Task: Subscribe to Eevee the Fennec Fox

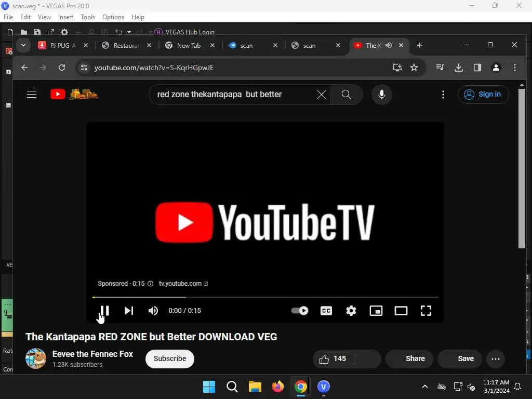Action: pyautogui.click(x=170, y=358)
